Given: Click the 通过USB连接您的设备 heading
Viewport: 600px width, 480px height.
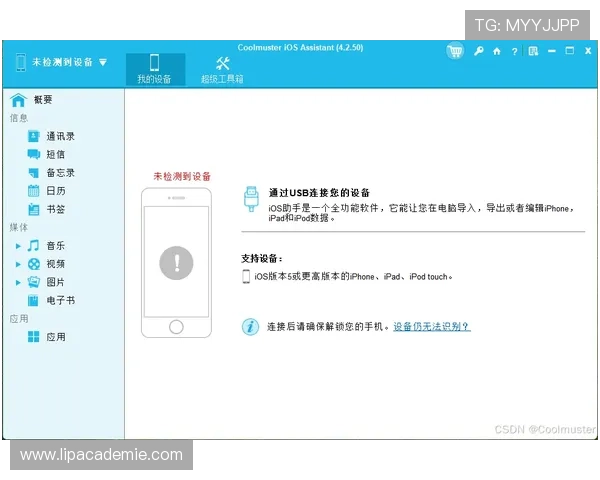Looking at the screenshot, I should coord(319,193).
